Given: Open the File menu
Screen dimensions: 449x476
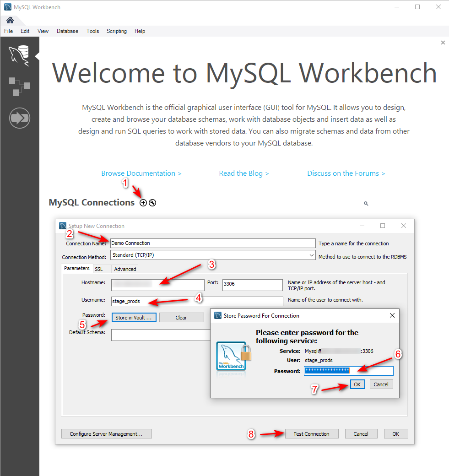Looking at the screenshot, I should 9,31.
